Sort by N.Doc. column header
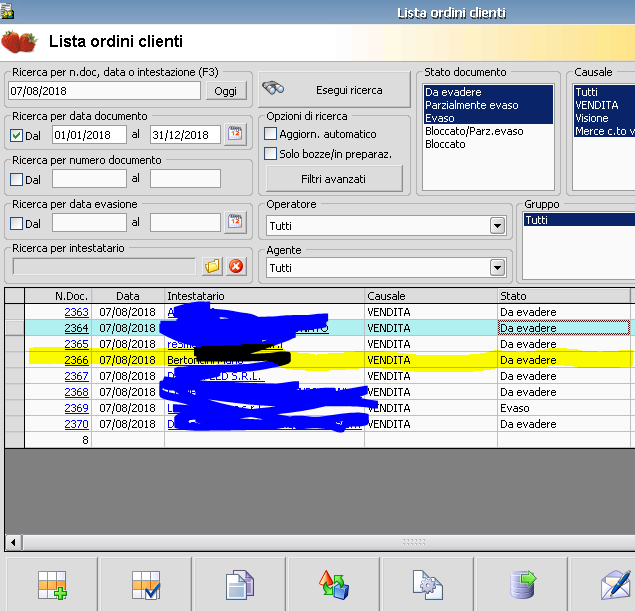 [x=58, y=296]
